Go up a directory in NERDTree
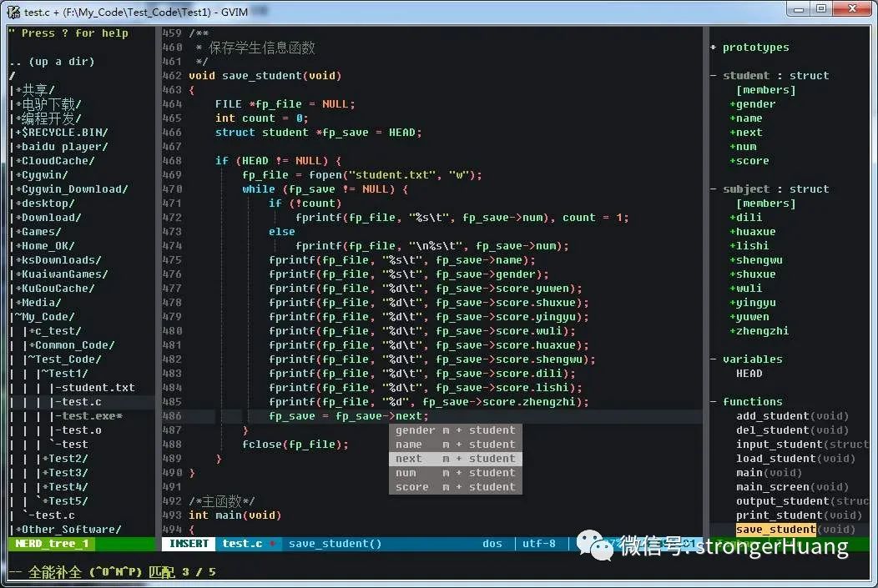The width and height of the screenshot is (878, 588). pos(52,62)
